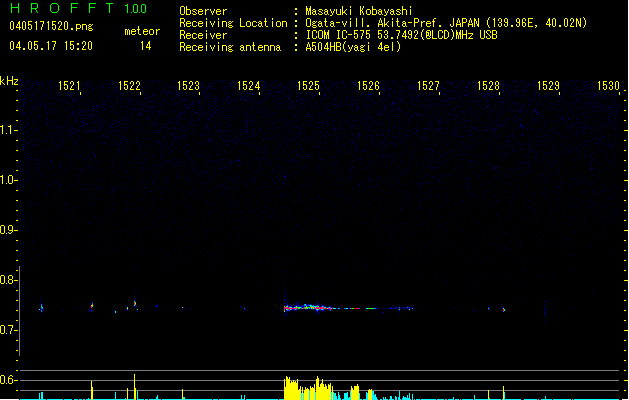Click the 'meteor' count label
This screenshot has height=400, width=629.
point(142,31)
